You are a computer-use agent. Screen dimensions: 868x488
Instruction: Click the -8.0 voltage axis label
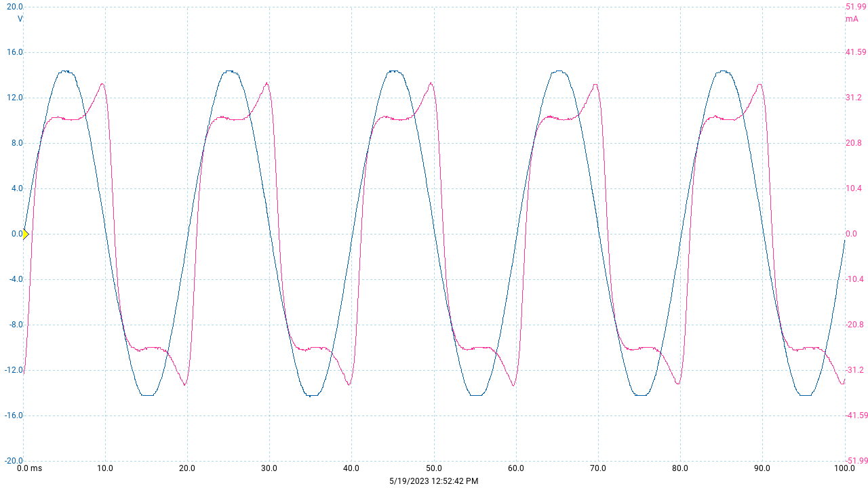pyautogui.click(x=16, y=325)
